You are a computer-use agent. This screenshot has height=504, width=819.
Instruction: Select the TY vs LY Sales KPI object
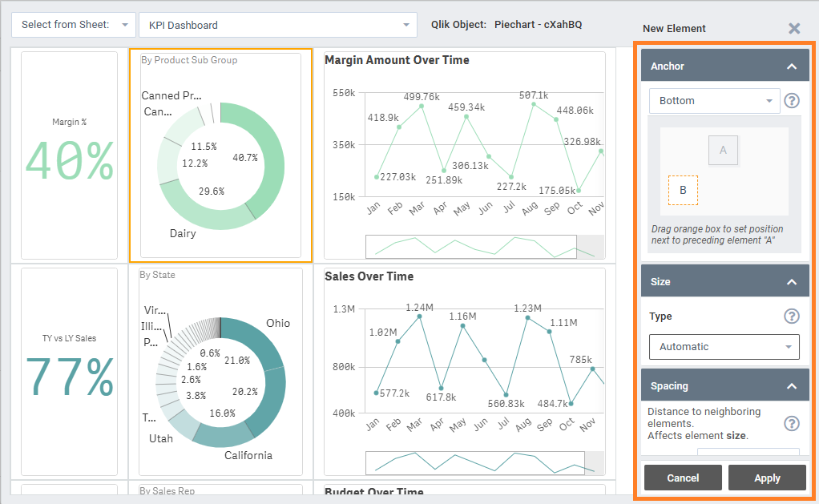click(70, 372)
